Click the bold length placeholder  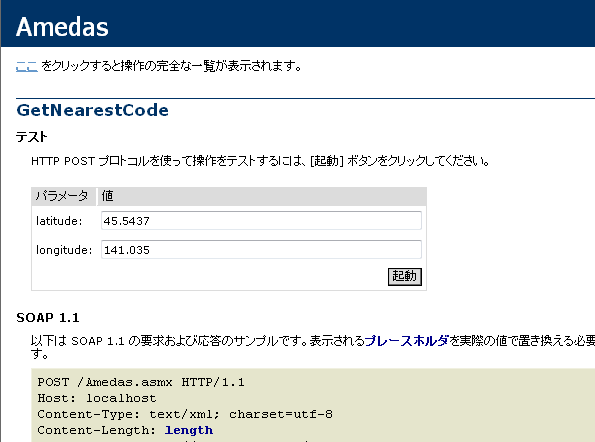coord(189,430)
